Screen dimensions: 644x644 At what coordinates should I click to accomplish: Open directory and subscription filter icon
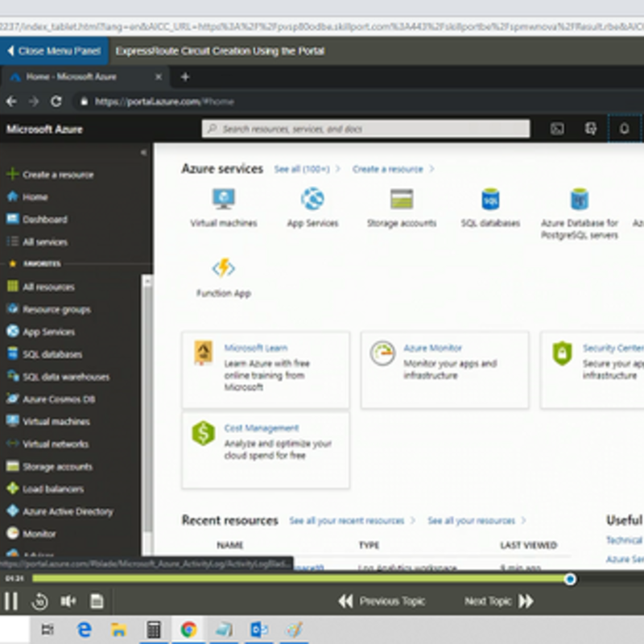(591, 129)
